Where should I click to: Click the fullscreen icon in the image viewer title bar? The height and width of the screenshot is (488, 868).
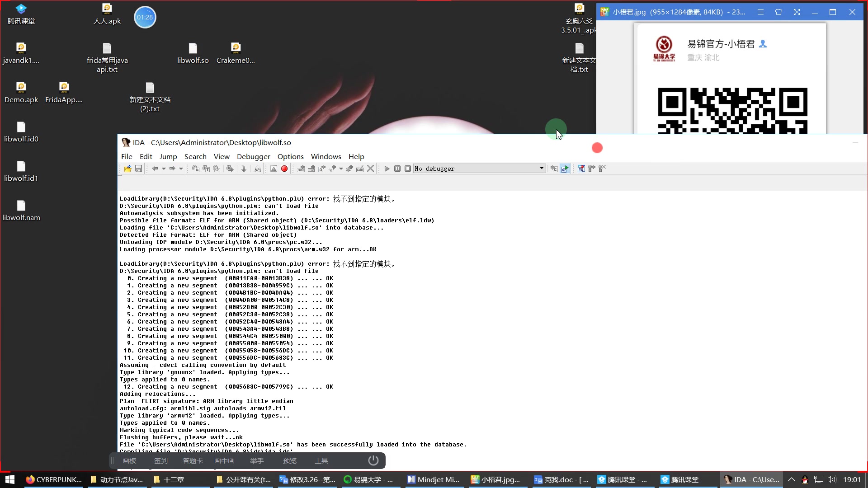(797, 12)
